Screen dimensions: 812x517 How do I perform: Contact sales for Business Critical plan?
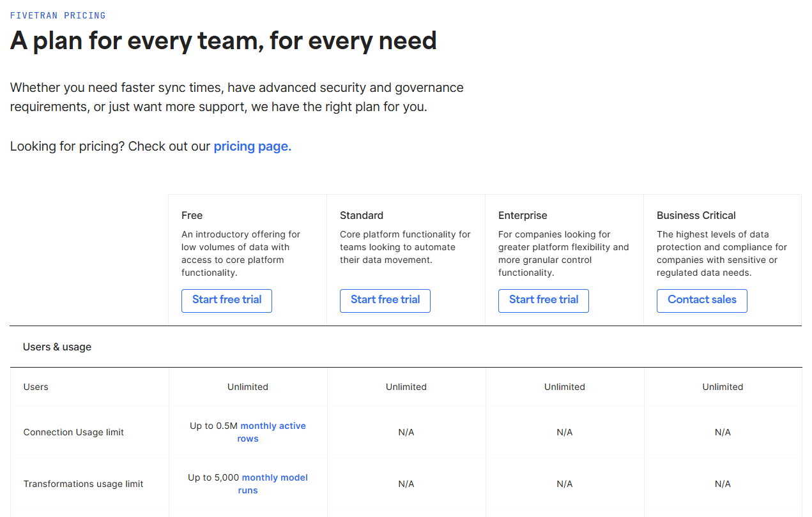[702, 301]
